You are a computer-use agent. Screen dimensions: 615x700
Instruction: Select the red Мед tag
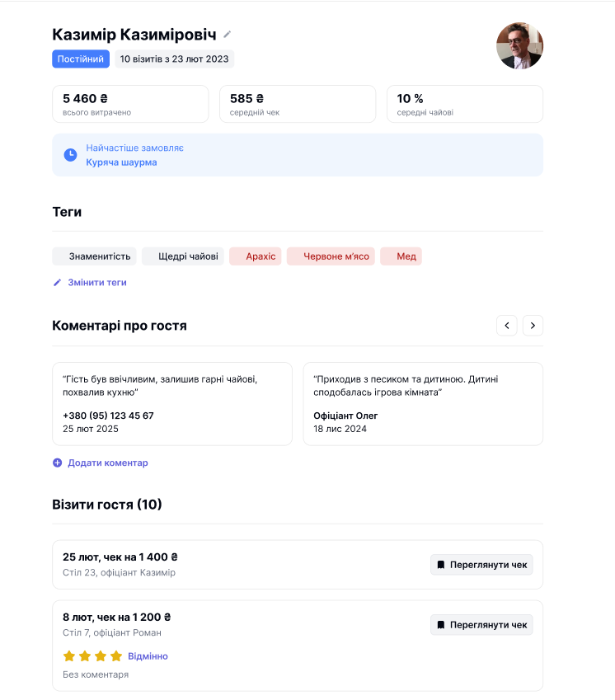401,256
